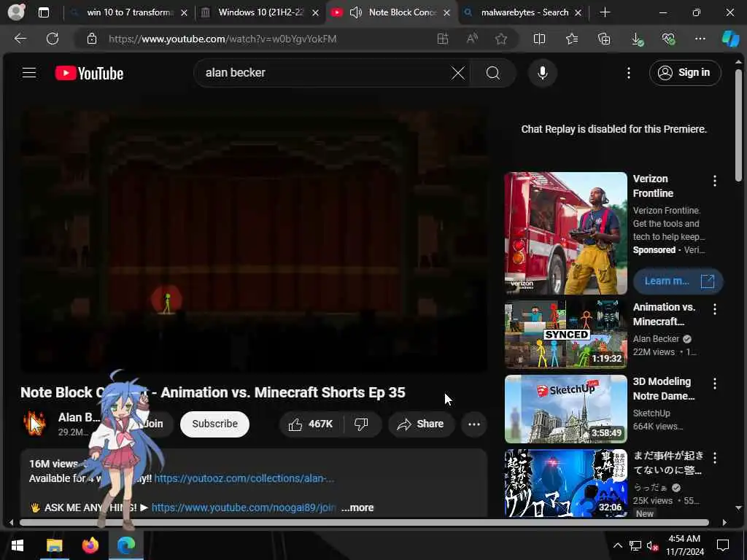Open options menu for Verizon Frontline ad

[x=715, y=181]
